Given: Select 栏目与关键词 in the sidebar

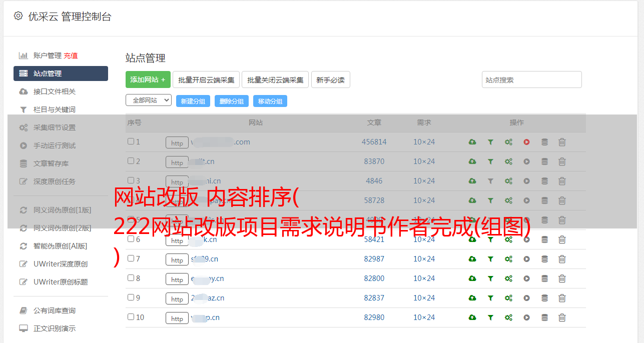Looking at the screenshot, I should click(55, 109).
